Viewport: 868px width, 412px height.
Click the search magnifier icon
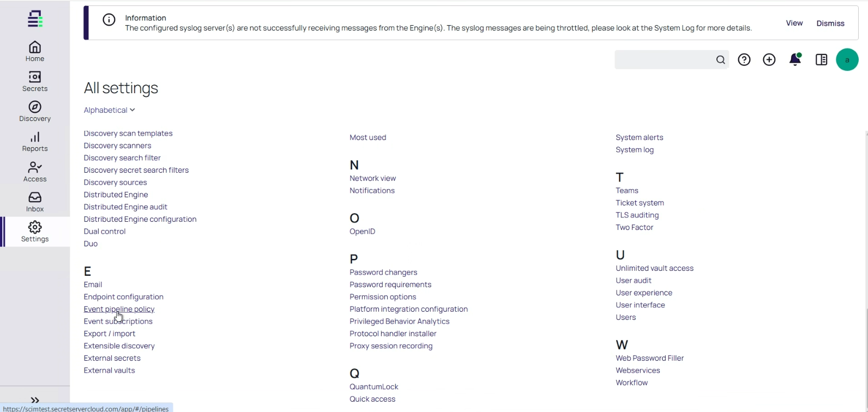720,60
